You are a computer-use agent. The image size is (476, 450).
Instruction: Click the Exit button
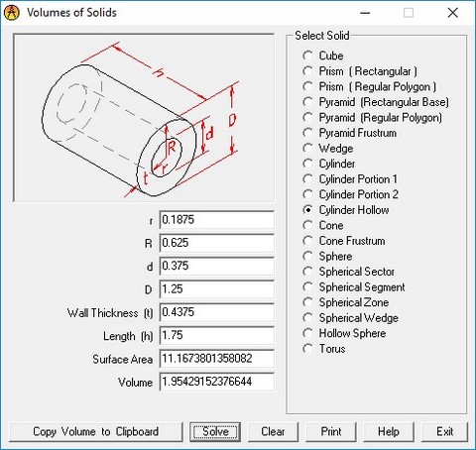pyautogui.click(x=445, y=431)
